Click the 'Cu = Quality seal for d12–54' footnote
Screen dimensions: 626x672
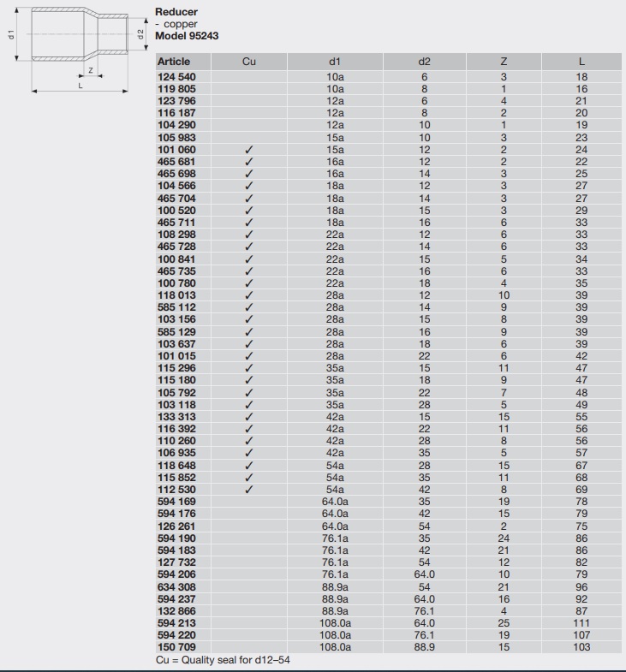pyautogui.click(x=223, y=660)
